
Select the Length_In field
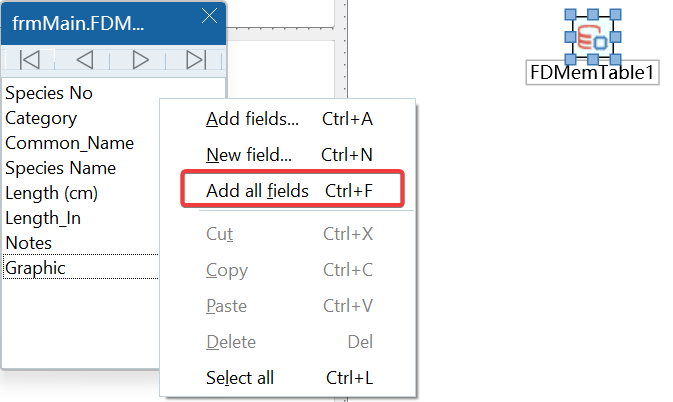tap(43, 218)
